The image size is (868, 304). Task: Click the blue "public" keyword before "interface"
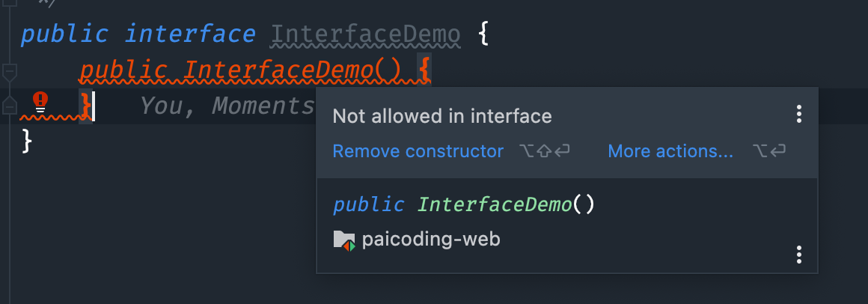point(64,35)
